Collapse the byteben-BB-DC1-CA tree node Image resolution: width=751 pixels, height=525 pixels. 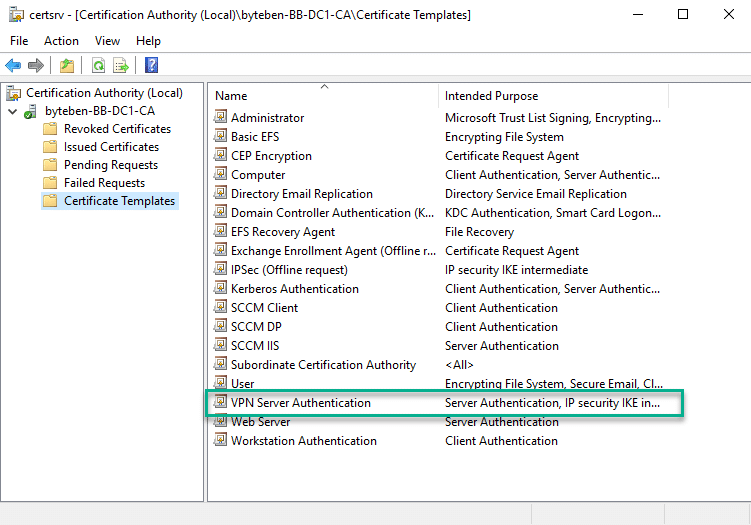(13, 112)
